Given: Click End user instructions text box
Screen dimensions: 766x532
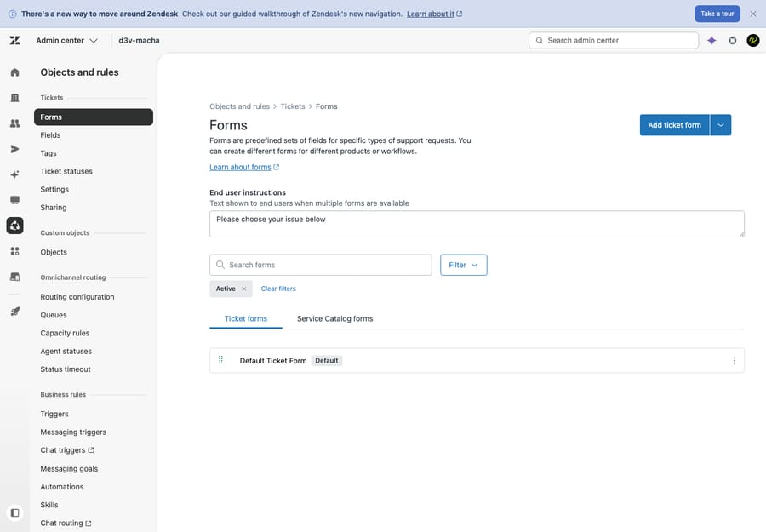Looking at the screenshot, I should click(477, 224).
